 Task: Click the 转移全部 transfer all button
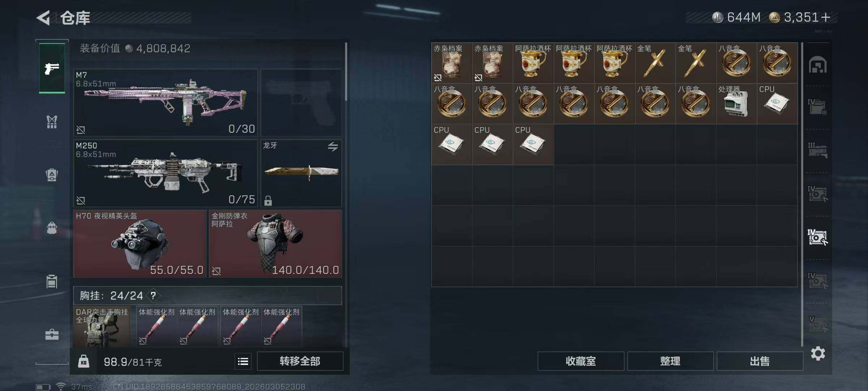tap(300, 361)
